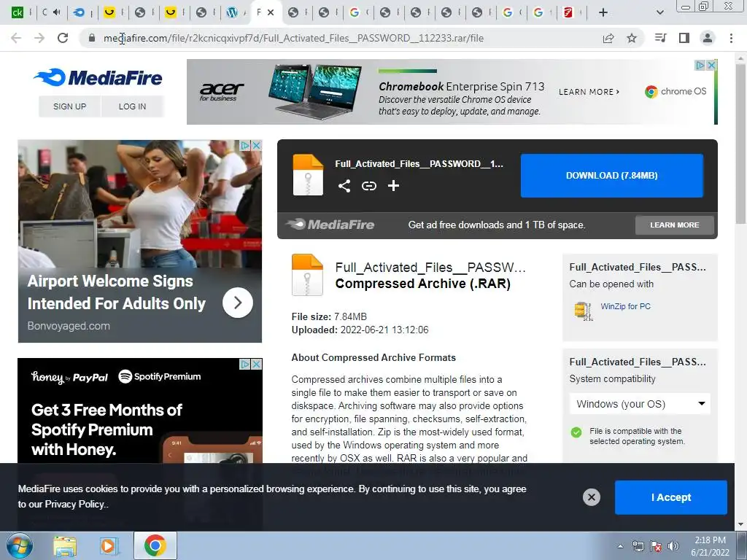Click SIGN UP button
The width and height of the screenshot is (747, 560).
(69, 106)
